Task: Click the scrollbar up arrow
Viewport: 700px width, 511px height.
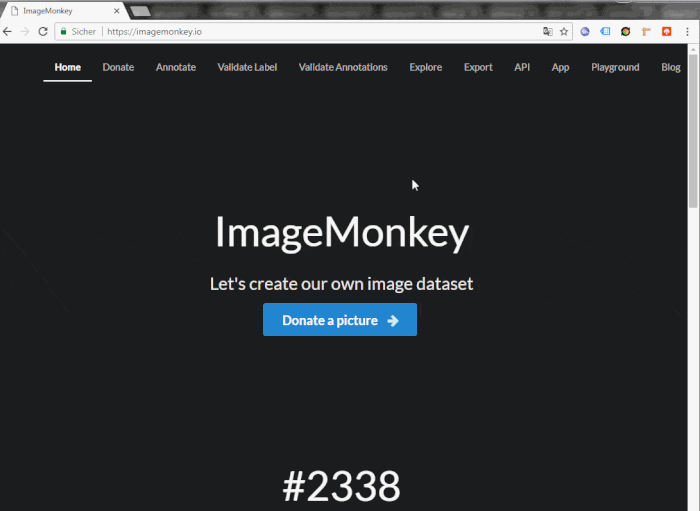Action: (693, 49)
